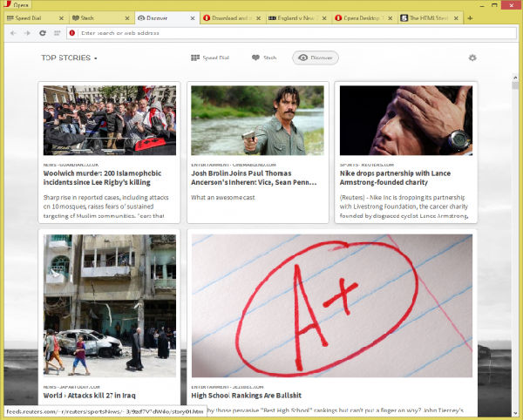Image resolution: width=523 pixels, height=420 pixels.
Task: Open a new tab with plus button
Action: coord(470,17)
